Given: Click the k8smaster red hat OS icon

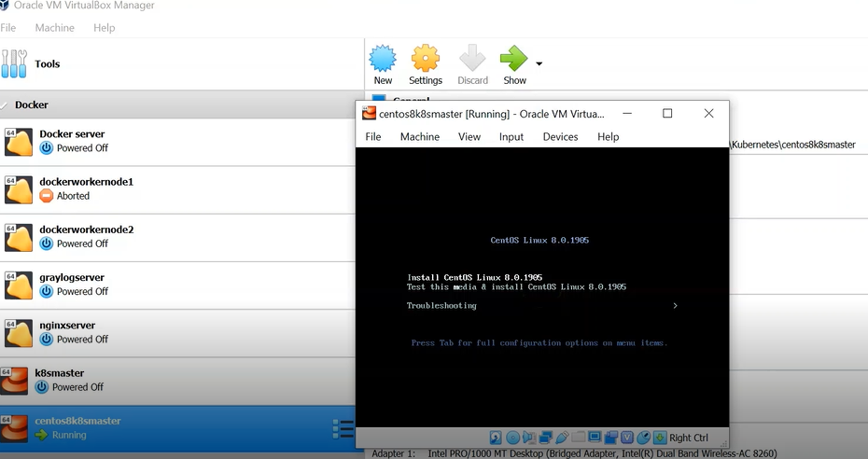Looking at the screenshot, I should pyautogui.click(x=14, y=381).
